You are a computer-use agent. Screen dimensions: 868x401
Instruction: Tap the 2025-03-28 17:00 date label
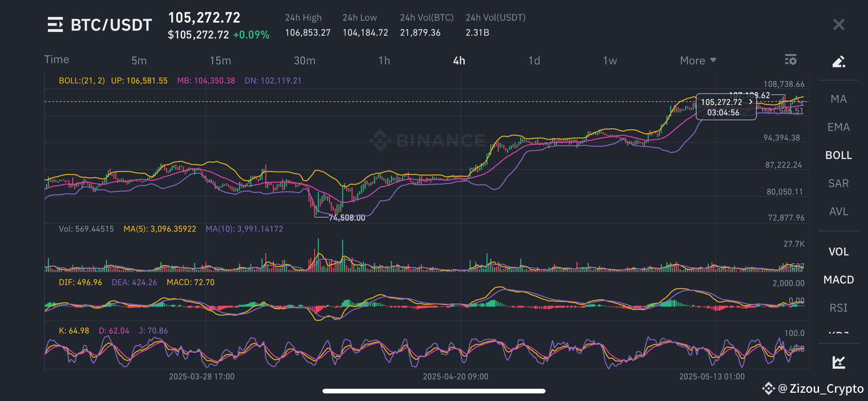tap(201, 376)
